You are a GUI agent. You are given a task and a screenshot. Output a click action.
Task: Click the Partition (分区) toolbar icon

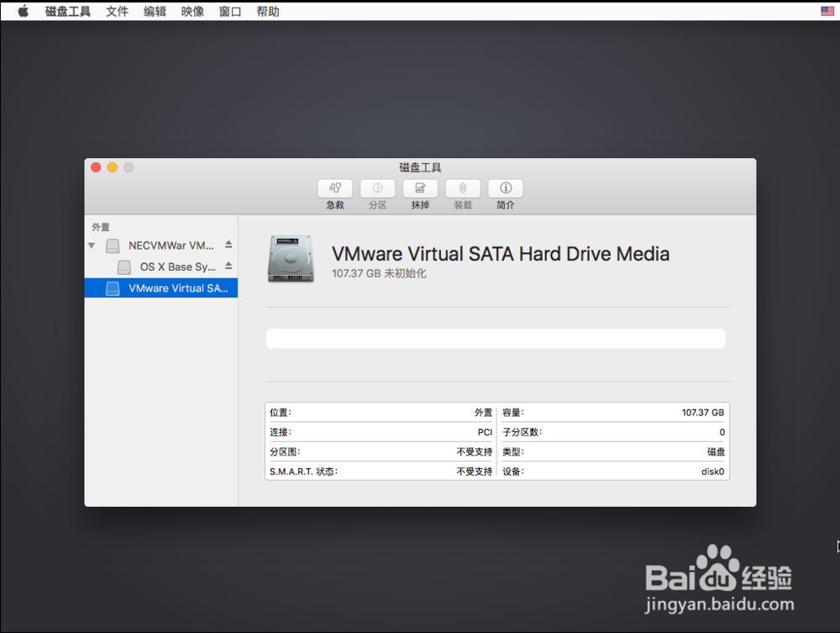(378, 188)
